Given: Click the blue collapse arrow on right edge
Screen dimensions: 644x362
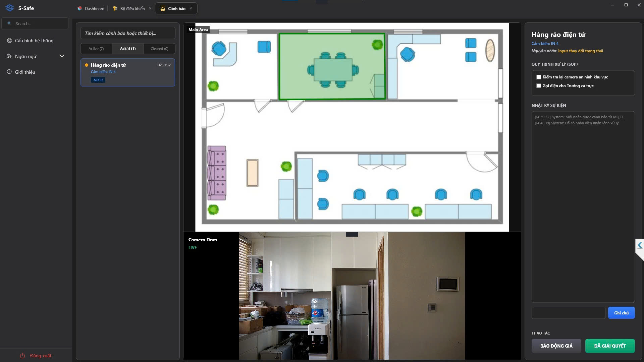Looking at the screenshot, I should pos(640,245).
